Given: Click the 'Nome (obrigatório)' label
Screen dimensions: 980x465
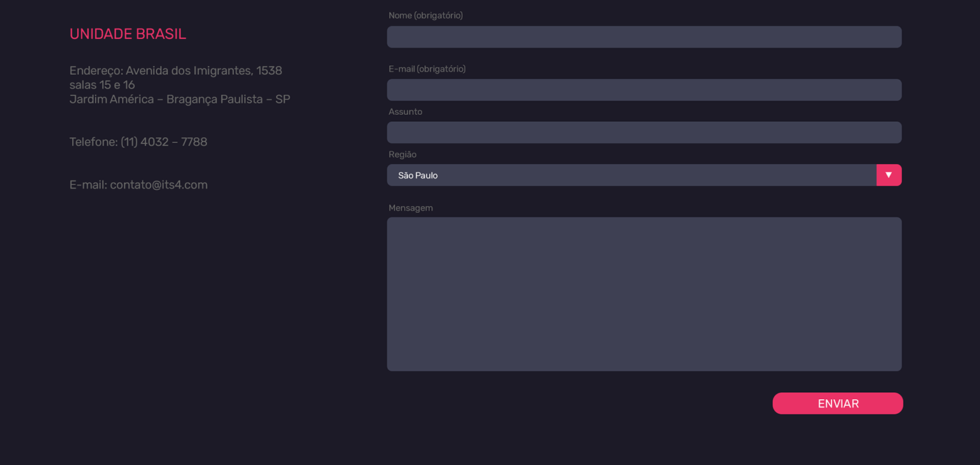Looking at the screenshot, I should tap(426, 15).
